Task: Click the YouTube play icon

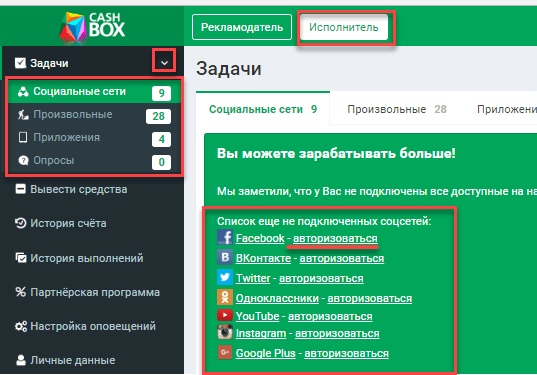Action: (x=225, y=315)
